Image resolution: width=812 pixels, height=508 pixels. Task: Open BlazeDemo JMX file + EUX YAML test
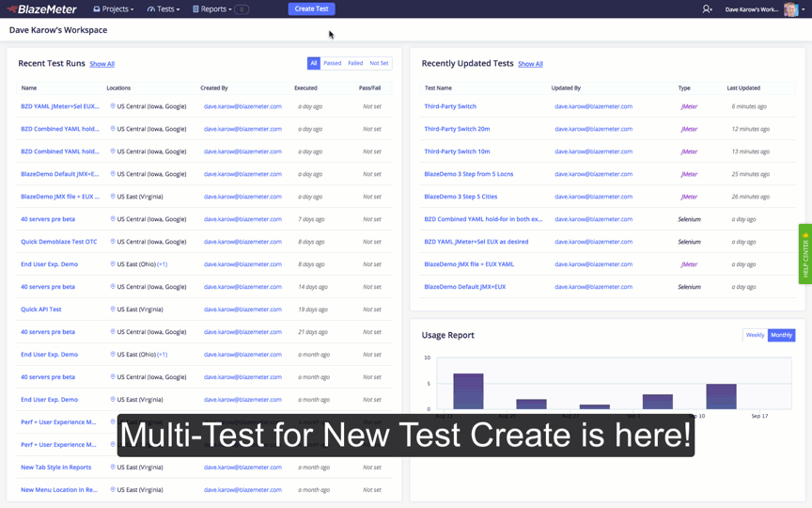[x=469, y=264]
